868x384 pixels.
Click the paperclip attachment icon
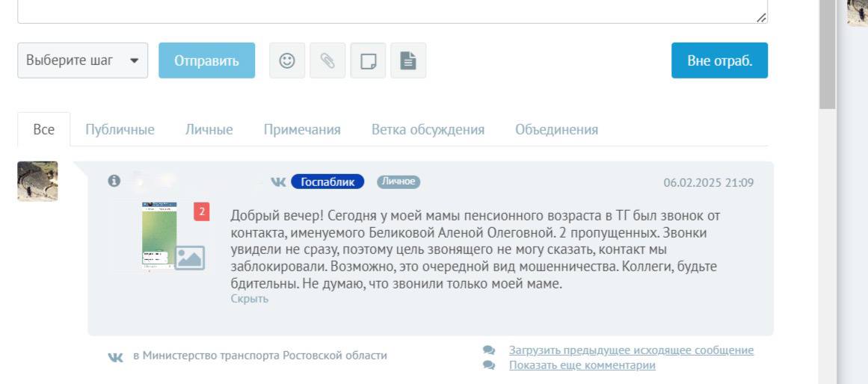[x=327, y=61]
